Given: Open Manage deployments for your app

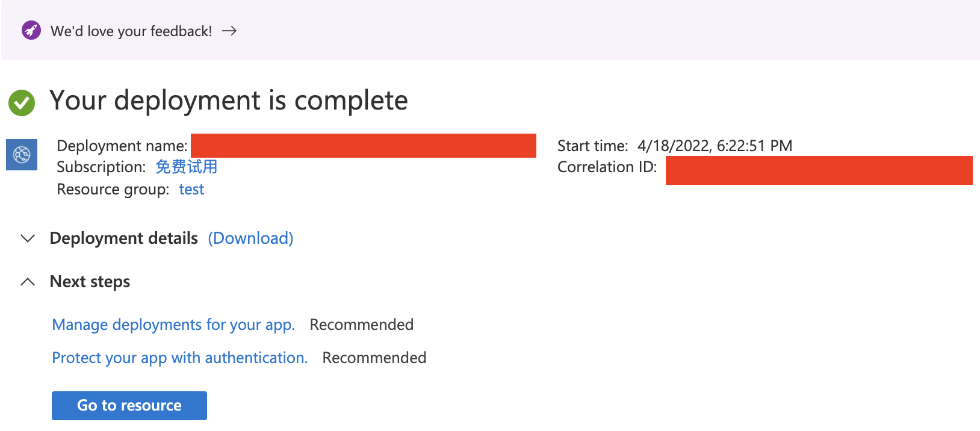Looking at the screenshot, I should tap(173, 325).
